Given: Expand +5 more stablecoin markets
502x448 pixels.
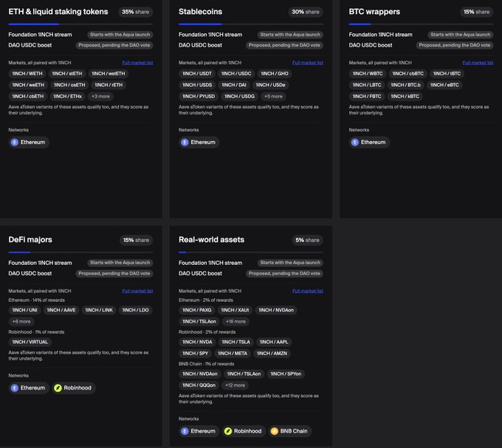Looking at the screenshot, I should (x=273, y=97).
